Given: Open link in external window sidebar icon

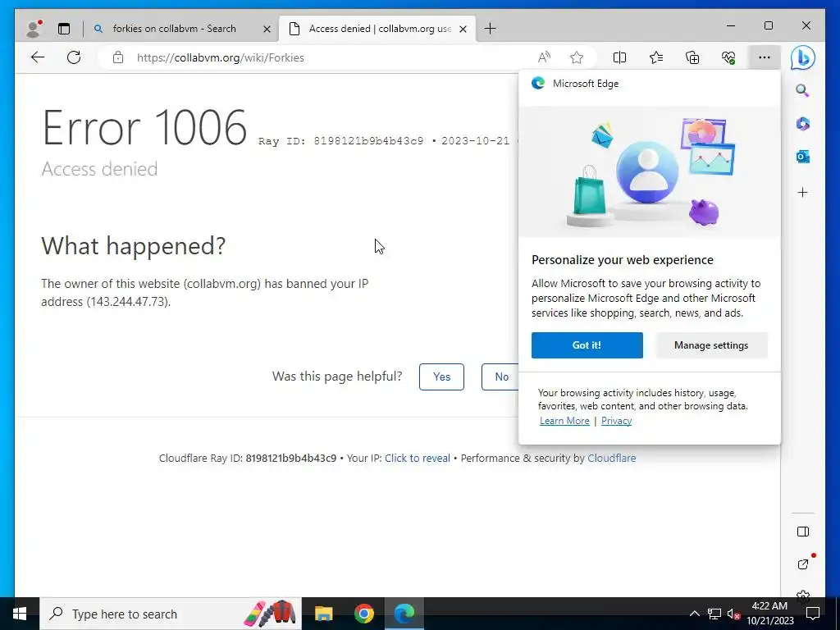Looking at the screenshot, I should click(x=802, y=564).
